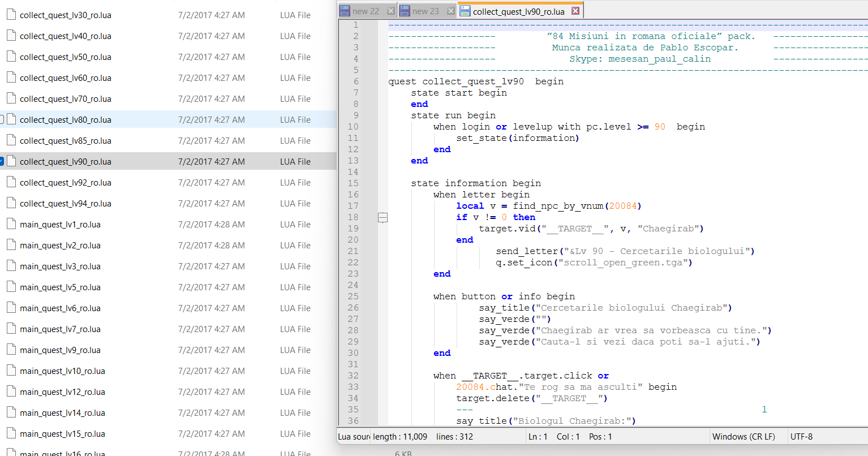
Task: Open the UTF-8 encoding selector in status bar
Action: click(801, 437)
